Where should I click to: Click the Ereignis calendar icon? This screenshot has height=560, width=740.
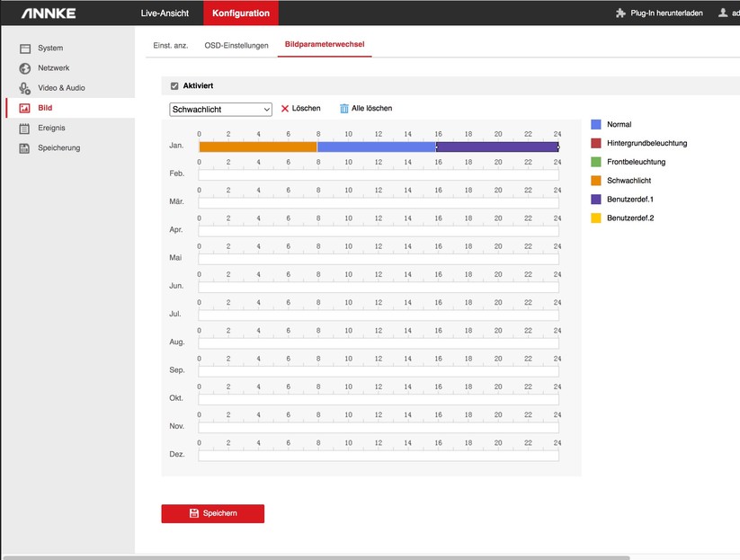[25, 129]
